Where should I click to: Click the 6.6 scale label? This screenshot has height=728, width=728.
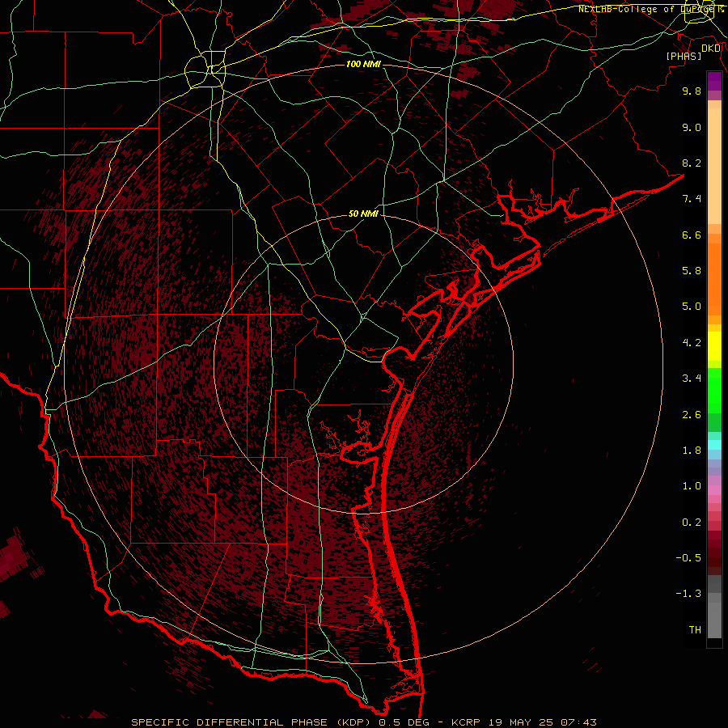click(692, 235)
